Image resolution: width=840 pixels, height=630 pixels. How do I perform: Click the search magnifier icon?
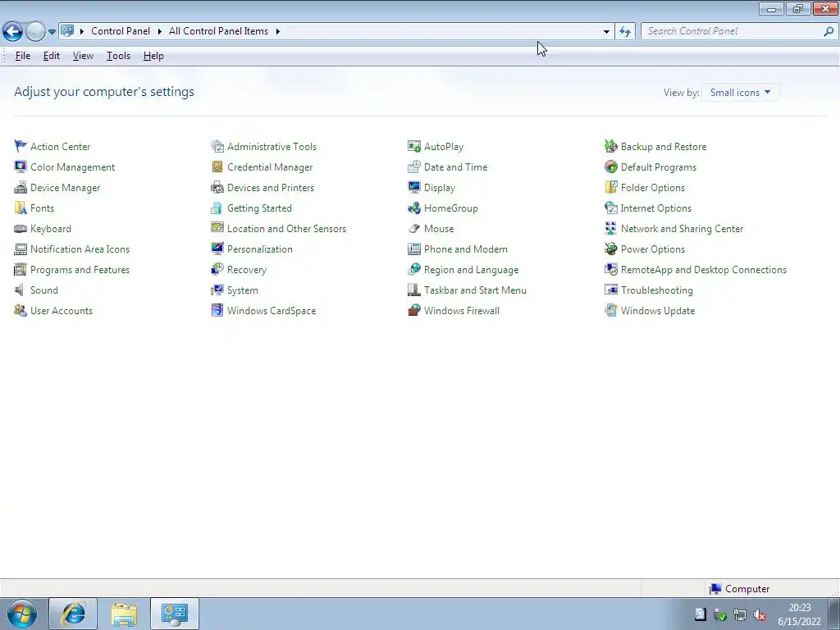pyautogui.click(x=829, y=32)
